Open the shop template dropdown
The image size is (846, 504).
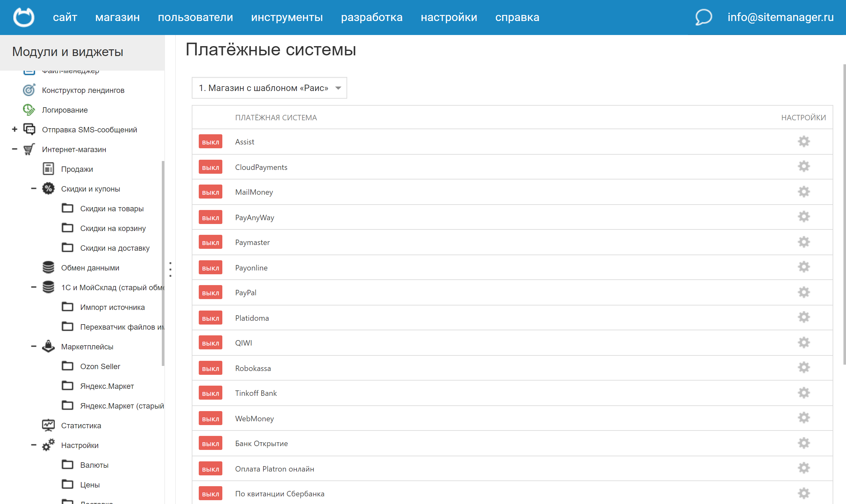pyautogui.click(x=269, y=87)
